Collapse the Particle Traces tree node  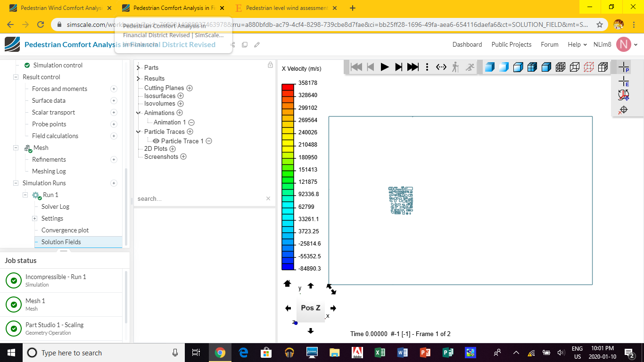(x=139, y=132)
